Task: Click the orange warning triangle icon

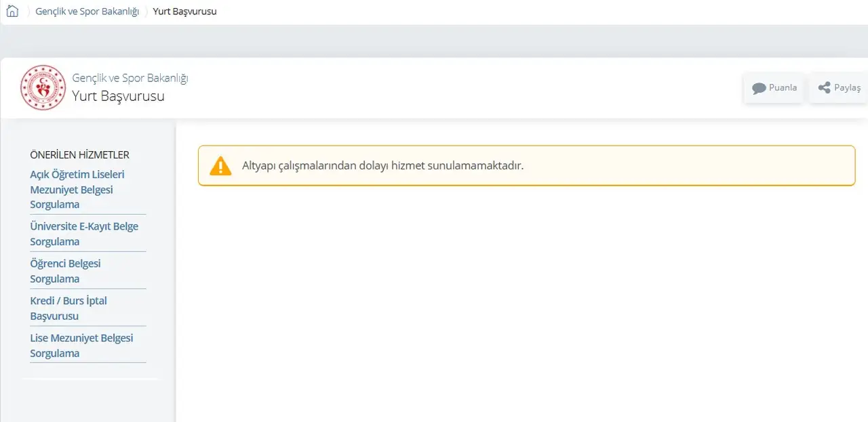Action: (x=220, y=166)
